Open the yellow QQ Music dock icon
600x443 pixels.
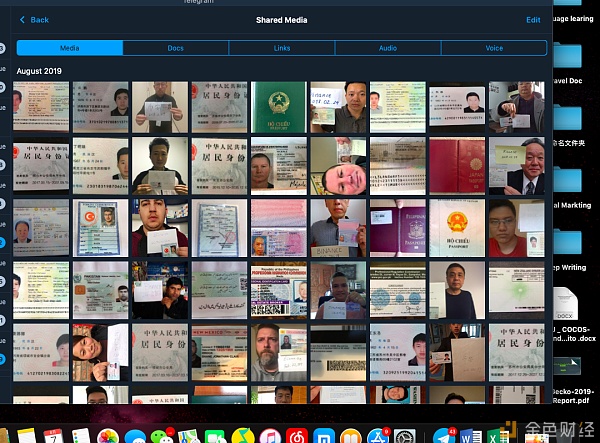click(243, 436)
